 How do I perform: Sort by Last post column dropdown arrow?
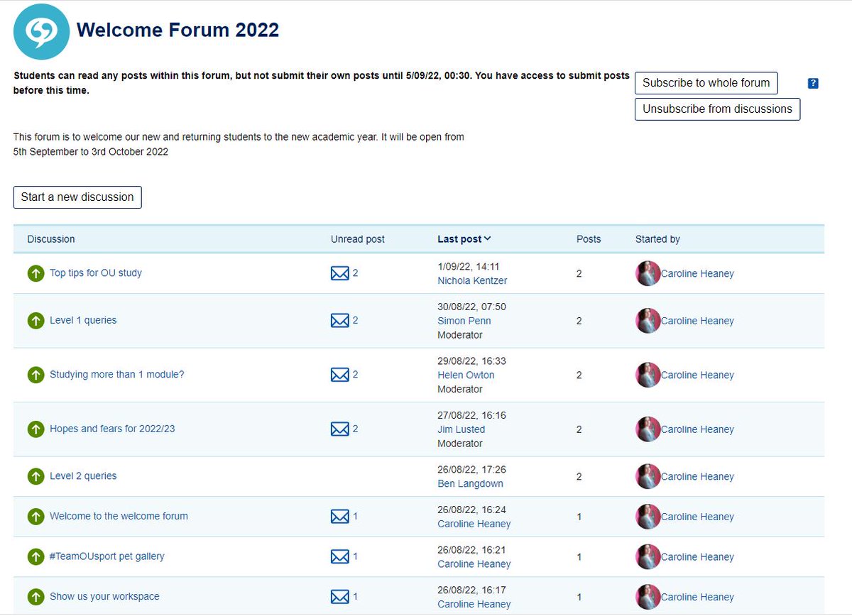pyautogui.click(x=488, y=239)
